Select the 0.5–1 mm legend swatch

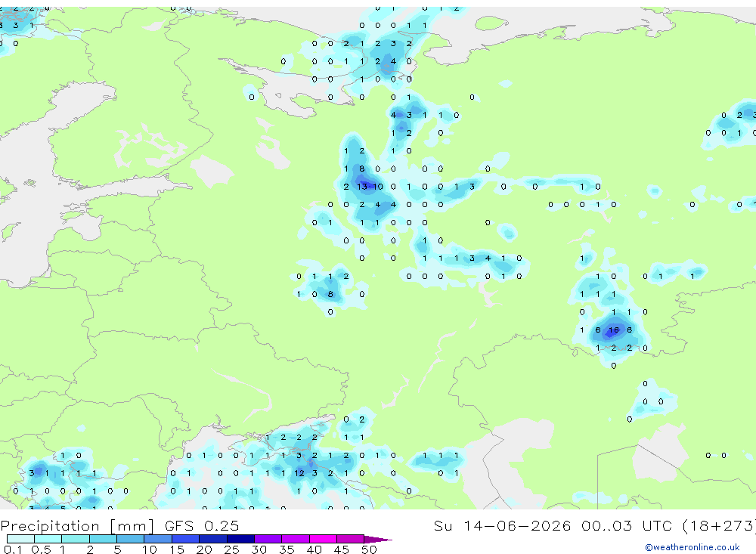click(x=48, y=539)
